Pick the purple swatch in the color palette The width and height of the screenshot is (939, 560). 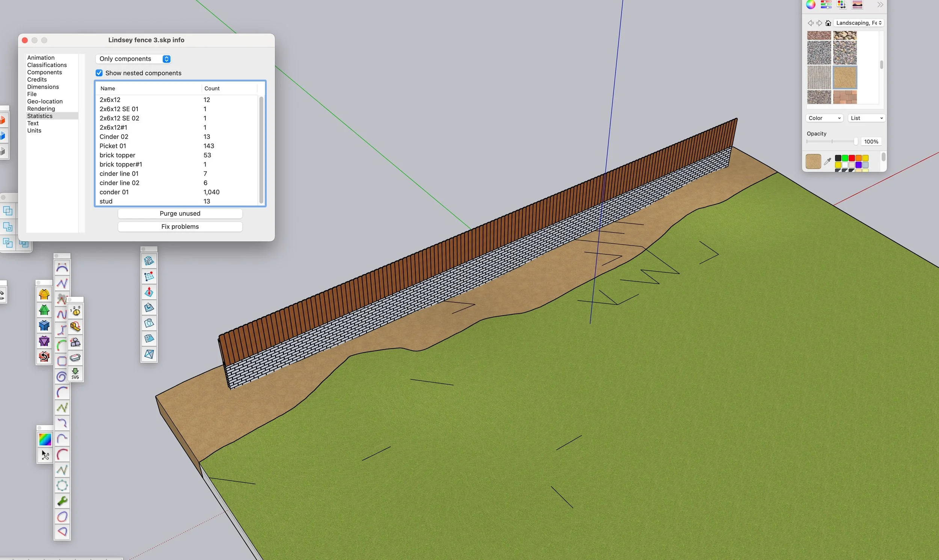[859, 165]
